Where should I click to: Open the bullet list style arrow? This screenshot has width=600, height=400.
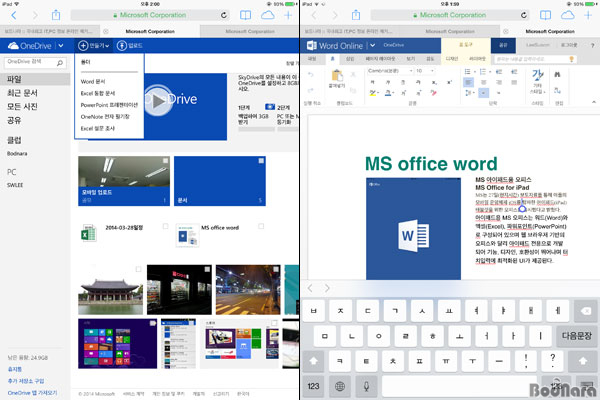click(x=475, y=72)
